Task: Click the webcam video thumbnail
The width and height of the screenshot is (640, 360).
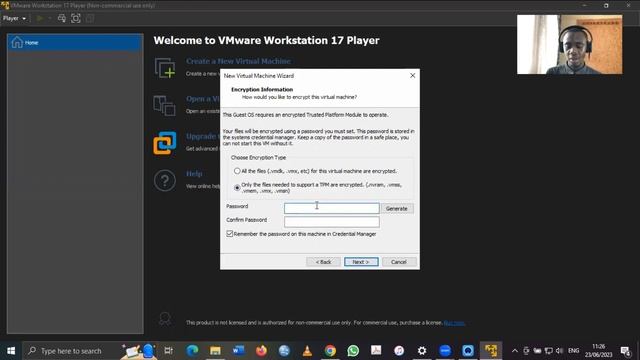Action: coord(570,44)
